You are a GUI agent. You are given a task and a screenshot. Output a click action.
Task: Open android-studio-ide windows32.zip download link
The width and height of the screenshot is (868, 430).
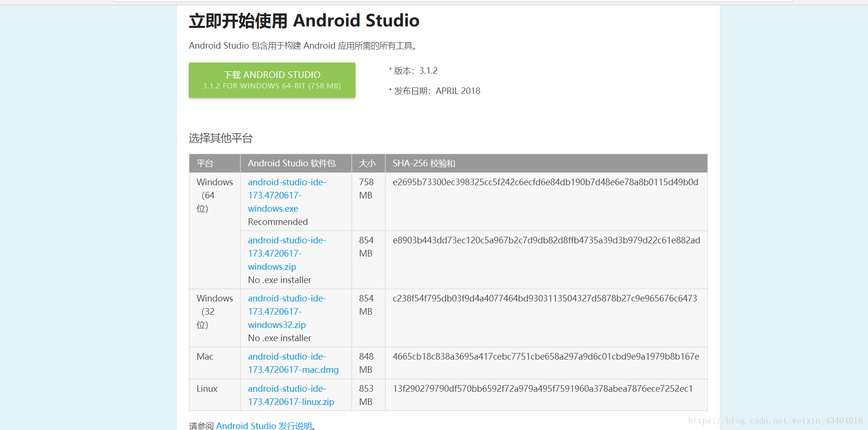[x=287, y=311]
